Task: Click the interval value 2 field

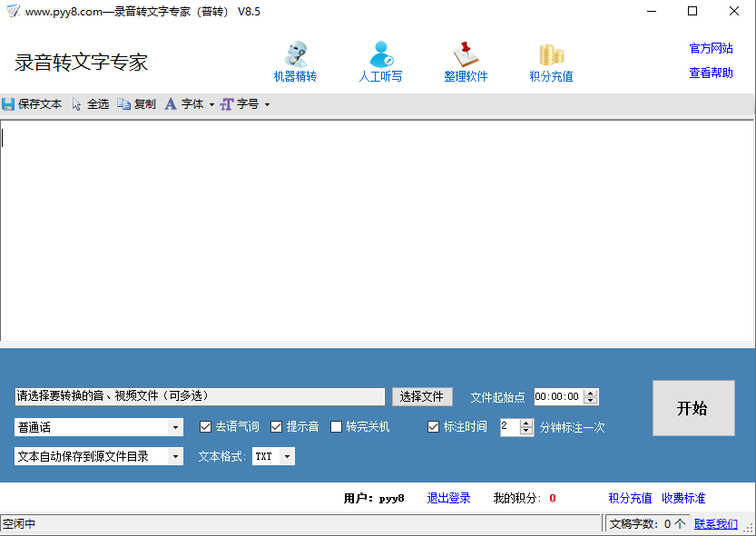Action: click(x=510, y=426)
